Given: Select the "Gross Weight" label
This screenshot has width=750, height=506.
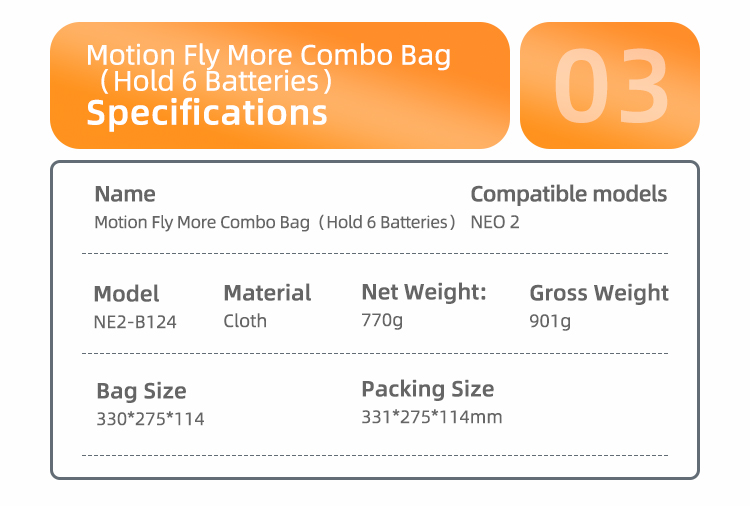Looking at the screenshot, I should click(599, 293).
